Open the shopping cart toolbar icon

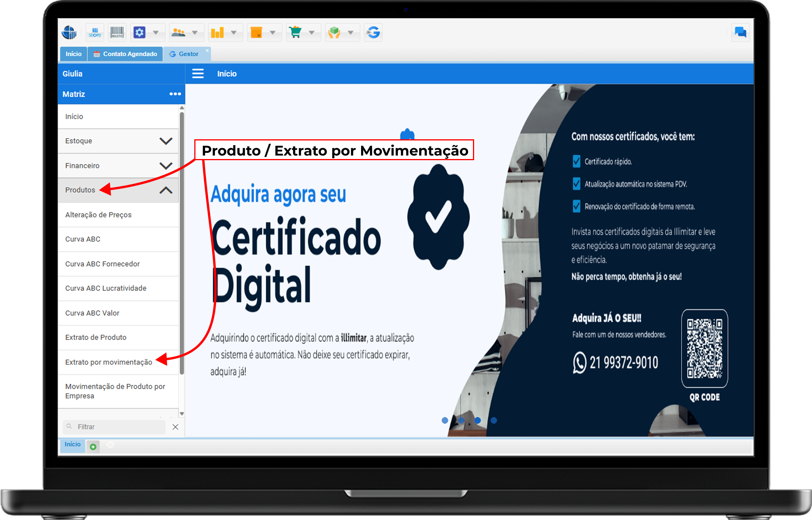pyautogui.click(x=295, y=32)
